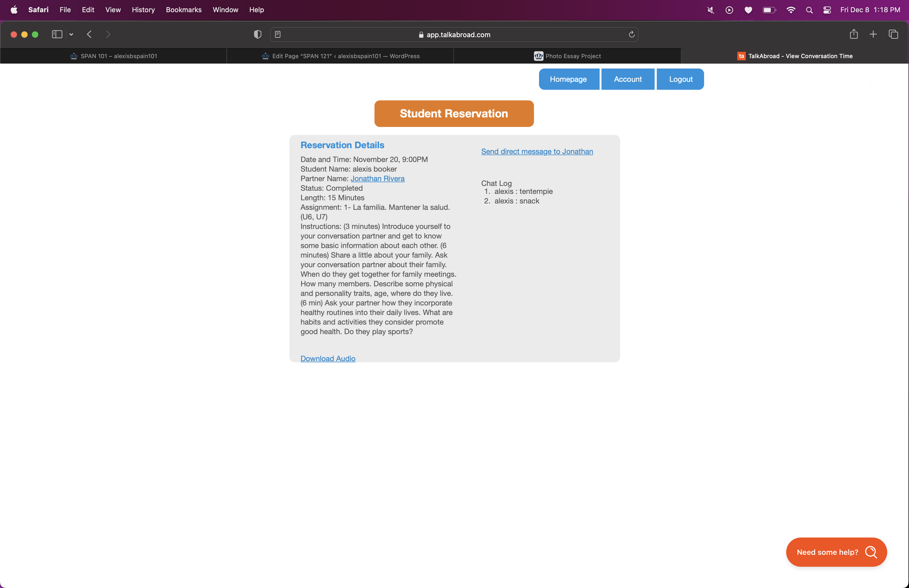Image resolution: width=909 pixels, height=588 pixels.
Task: Open the History menu
Action: (143, 10)
